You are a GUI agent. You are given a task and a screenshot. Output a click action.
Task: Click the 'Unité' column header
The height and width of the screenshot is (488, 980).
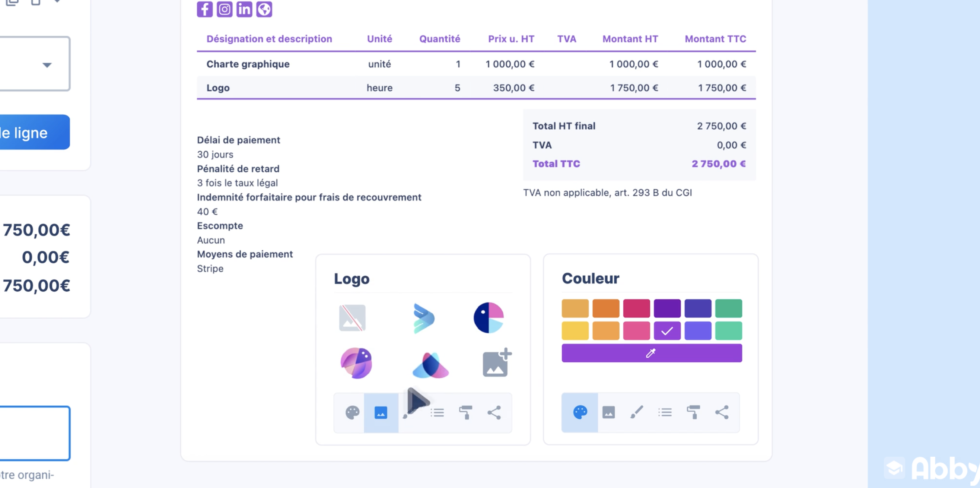[380, 39]
